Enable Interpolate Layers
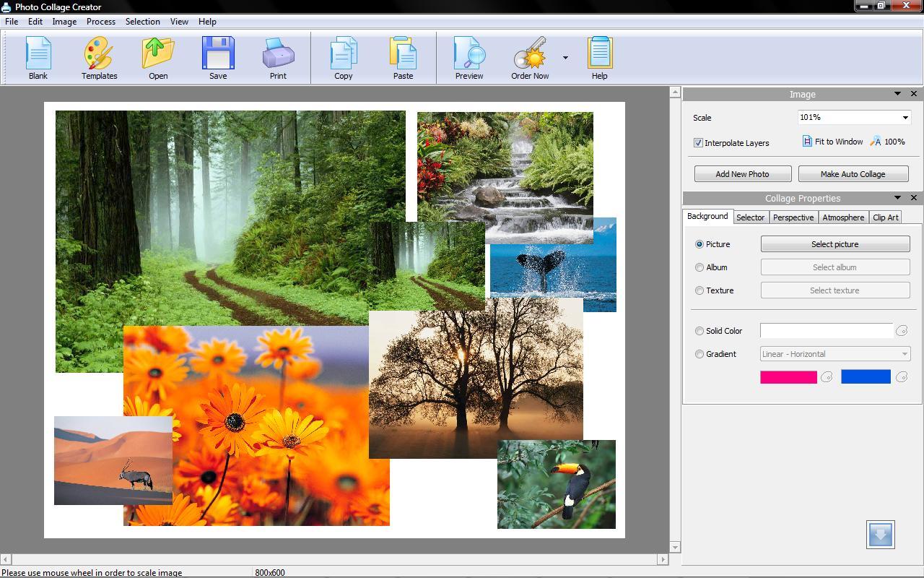 pos(698,142)
